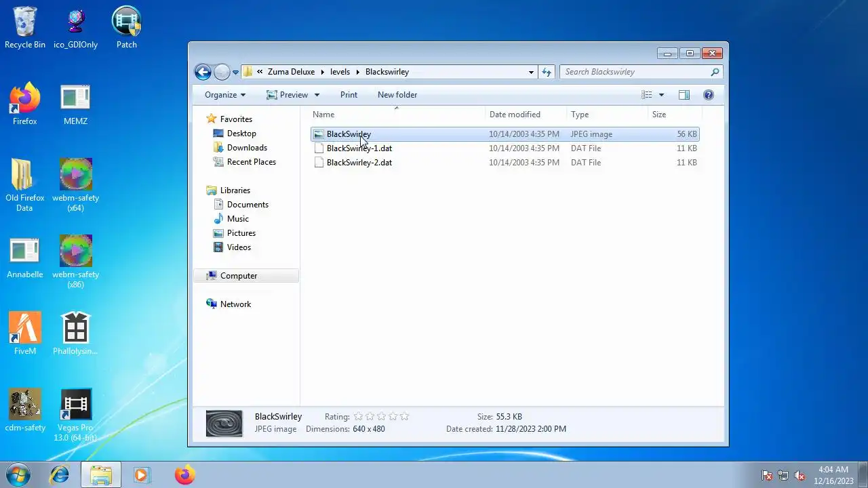Image resolution: width=868 pixels, height=488 pixels.
Task: Click the muted volume tray icon
Action: point(800,476)
